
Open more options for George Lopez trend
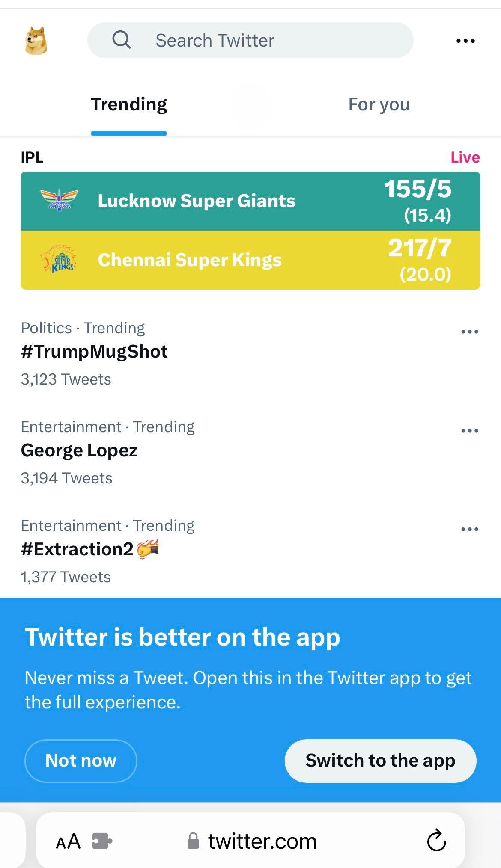tap(469, 430)
